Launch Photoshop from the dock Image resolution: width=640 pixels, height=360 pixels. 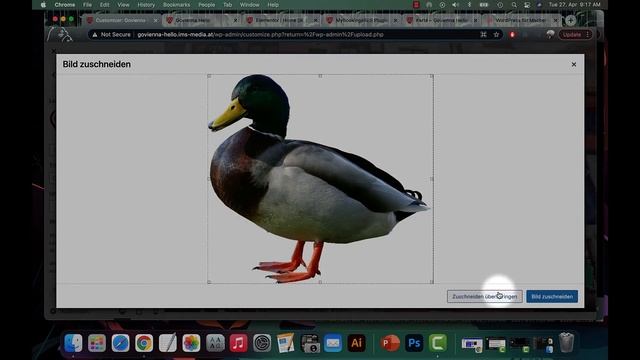(x=414, y=343)
